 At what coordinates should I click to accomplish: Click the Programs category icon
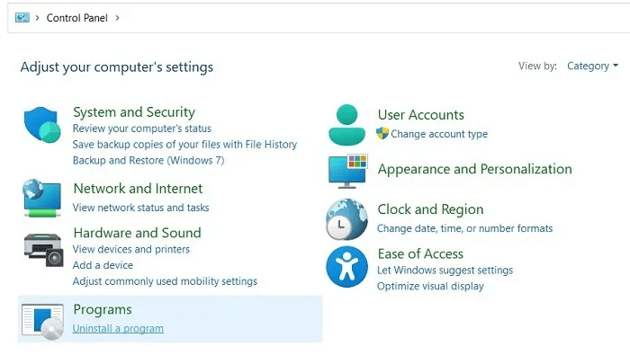pos(41,320)
